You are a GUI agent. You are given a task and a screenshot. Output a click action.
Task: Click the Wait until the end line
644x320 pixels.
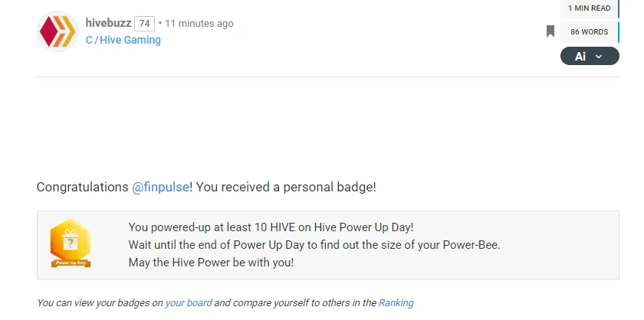coord(314,245)
